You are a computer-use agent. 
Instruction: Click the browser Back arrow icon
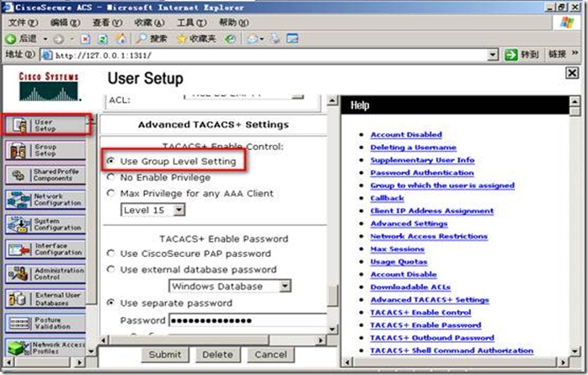[x=11, y=39]
